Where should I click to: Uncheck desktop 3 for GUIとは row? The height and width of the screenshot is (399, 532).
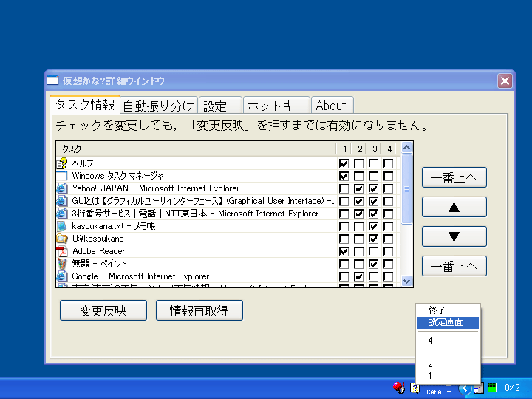(x=374, y=201)
